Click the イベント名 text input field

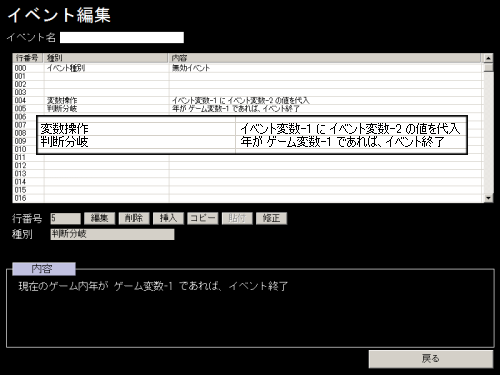pos(122,37)
